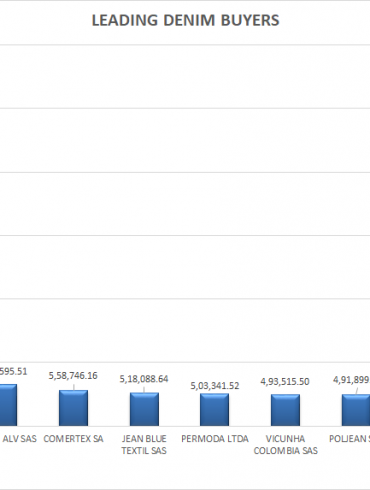Image resolution: width=370 pixels, height=490 pixels.
Task: Select the PERMODA LTDA bar
Action: [x=214, y=410]
